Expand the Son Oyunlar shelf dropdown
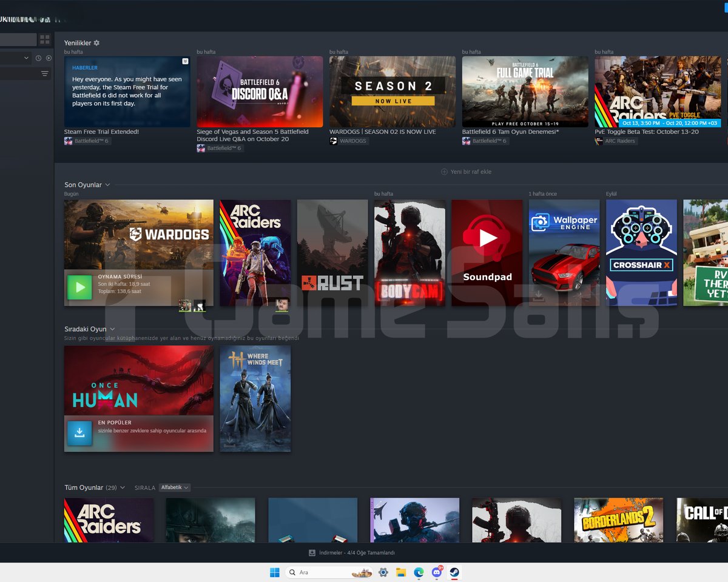Viewport: 728px width, 582px height. tap(107, 185)
